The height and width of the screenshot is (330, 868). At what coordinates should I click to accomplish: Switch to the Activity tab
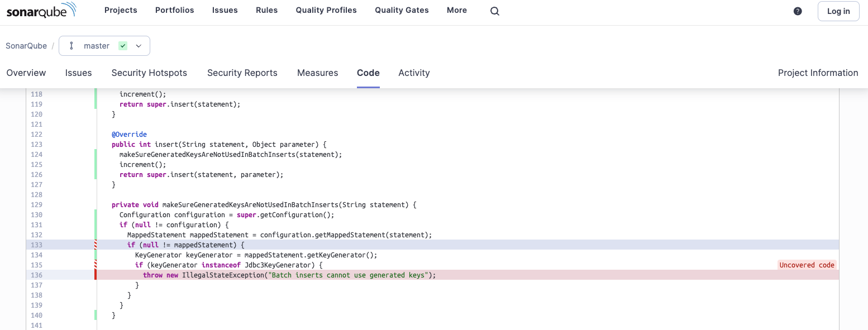click(414, 73)
